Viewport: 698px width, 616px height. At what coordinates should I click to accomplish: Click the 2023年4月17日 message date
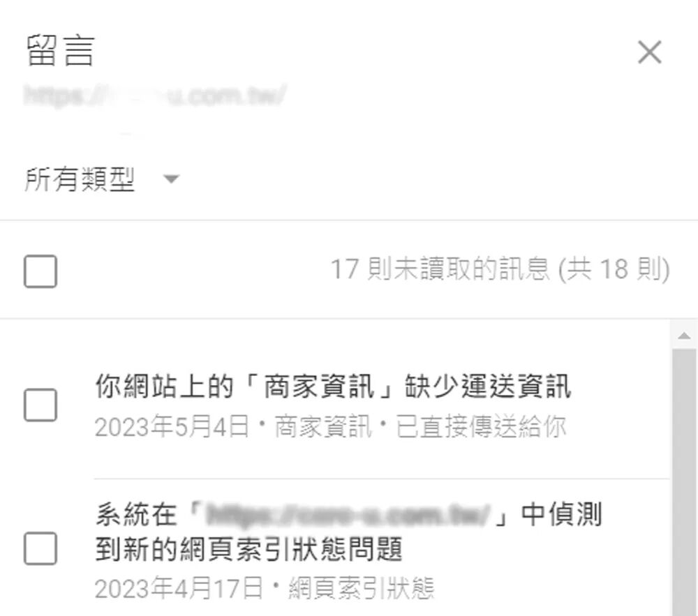[179, 588]
